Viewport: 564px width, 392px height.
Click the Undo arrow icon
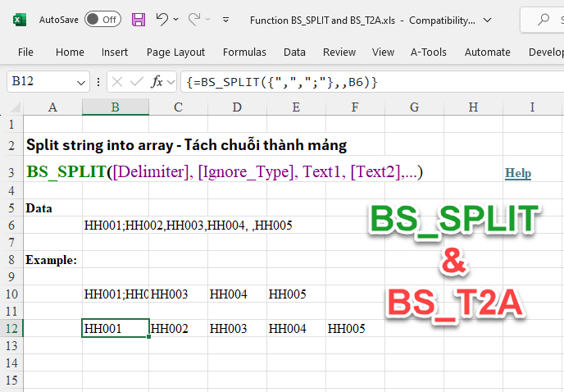[161, 19]
